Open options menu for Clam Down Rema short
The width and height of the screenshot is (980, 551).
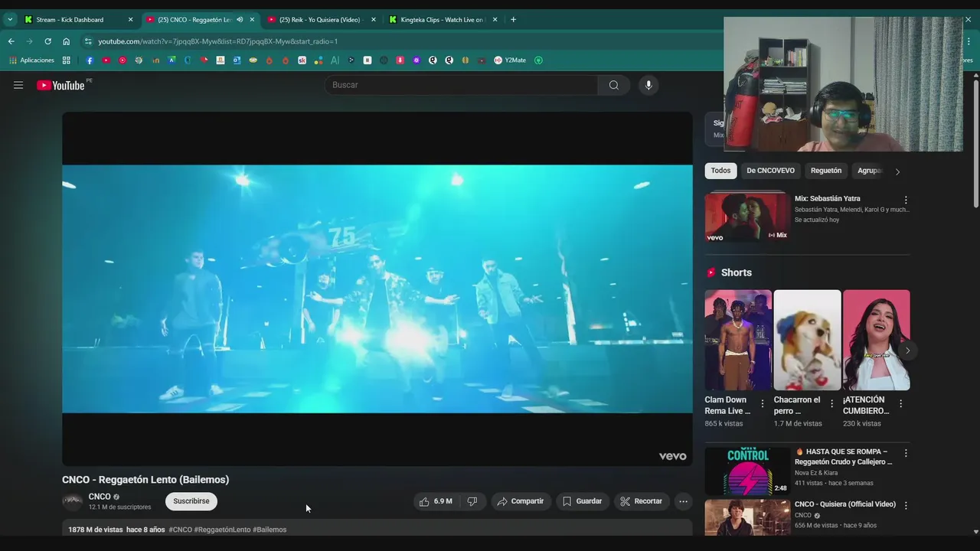[x=763, y=403]
